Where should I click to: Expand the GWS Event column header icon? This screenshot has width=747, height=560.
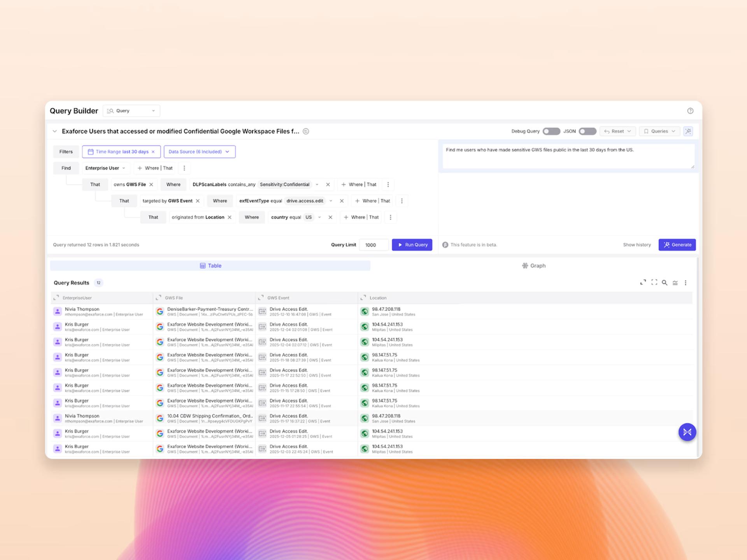pos(261,298)
